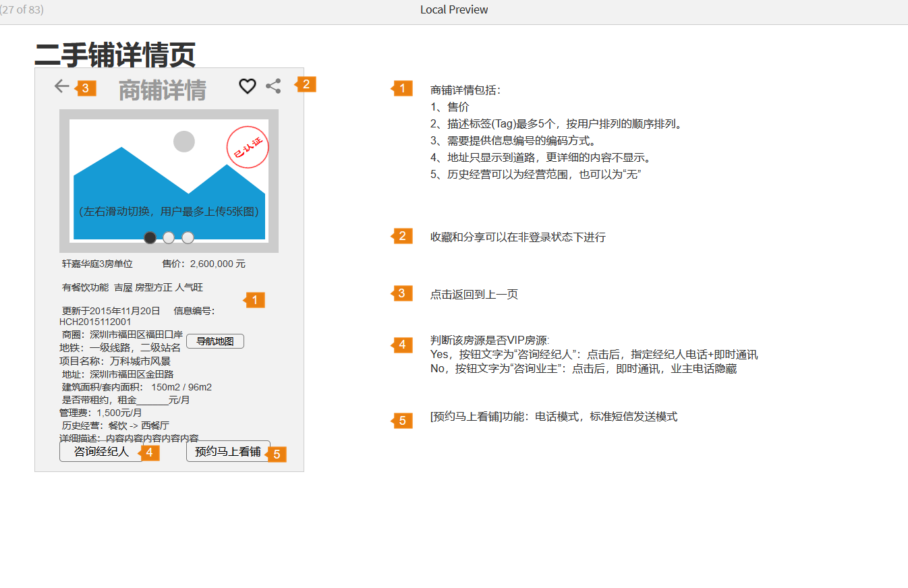
Task: Select the last carousel indicator dot
Action: pos(188,237)
